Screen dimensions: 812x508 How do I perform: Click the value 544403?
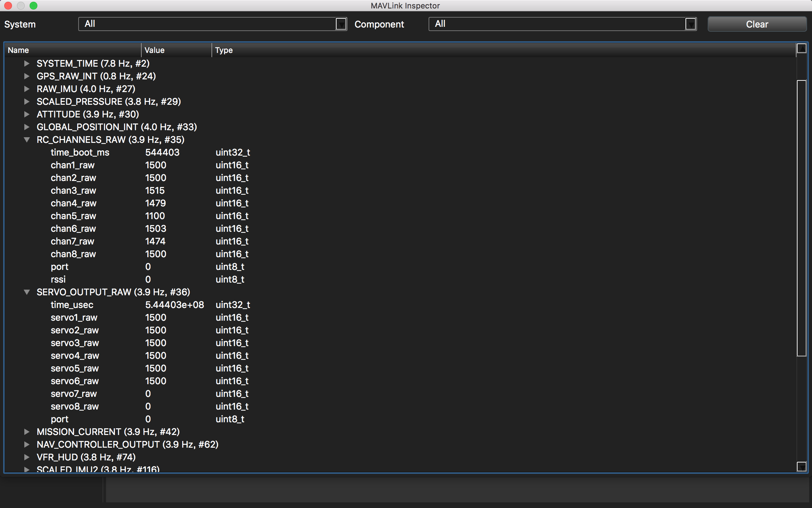coord(162,152)
